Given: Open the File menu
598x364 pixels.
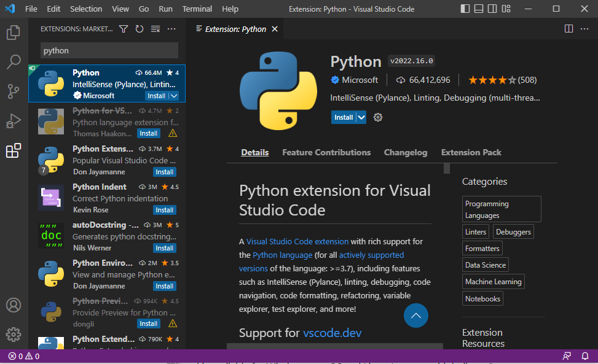Looking at the screenshot, I should [31, 9].
